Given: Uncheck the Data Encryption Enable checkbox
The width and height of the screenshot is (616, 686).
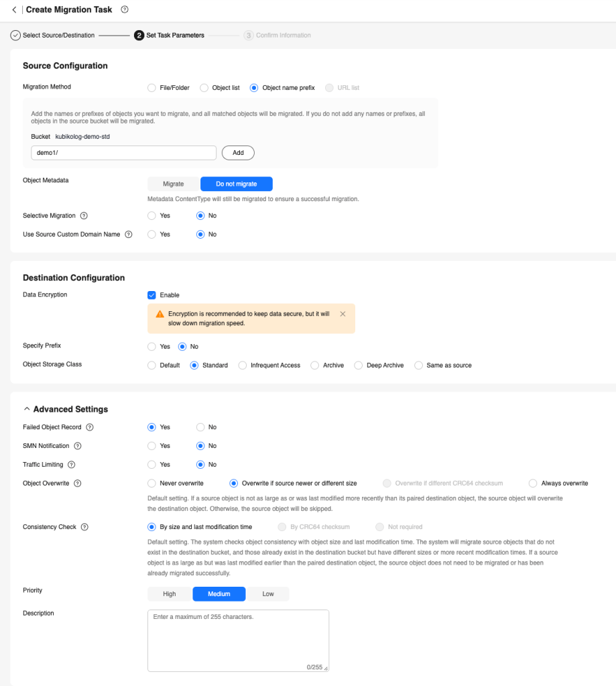Looking at the screenshot, I should (151, 295).
